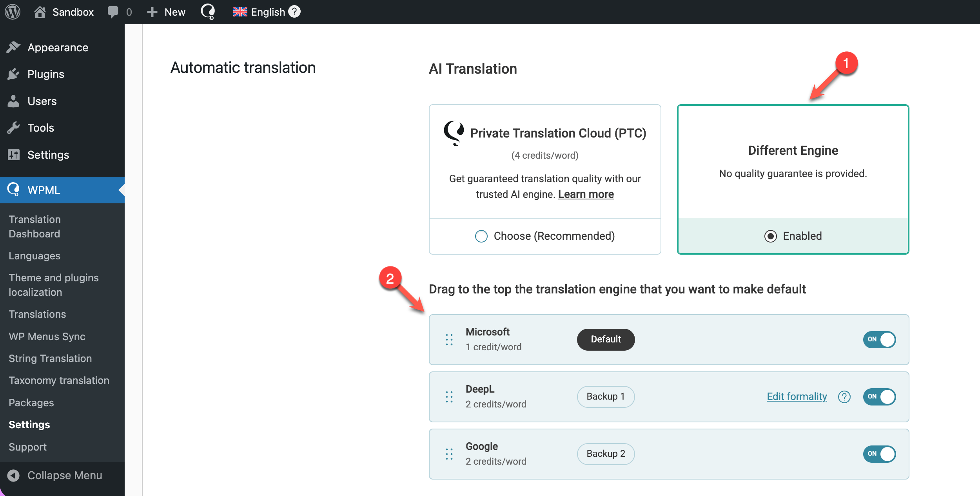980x496 pixels.
Task: Open String Translation submenu item
Action: click(50, 358)
